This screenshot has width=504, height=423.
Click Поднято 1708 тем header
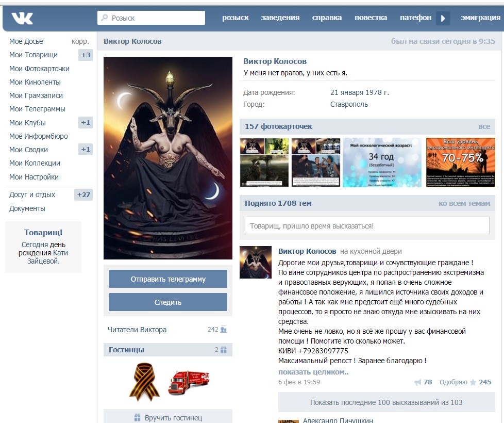(278, 203)
